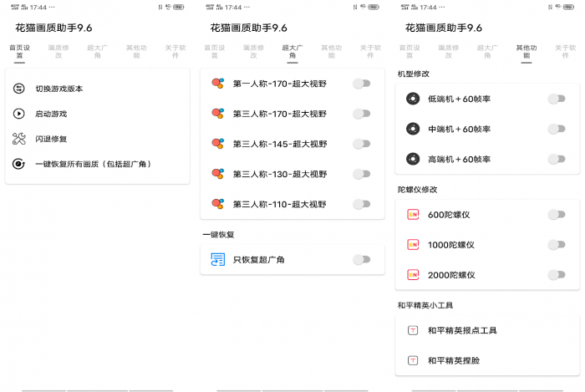Image resolution: width=585 pixels, height=392 pixels.
Task: Toggle the 高端机+60帧率 switch
Action: [x=556, y=159]
